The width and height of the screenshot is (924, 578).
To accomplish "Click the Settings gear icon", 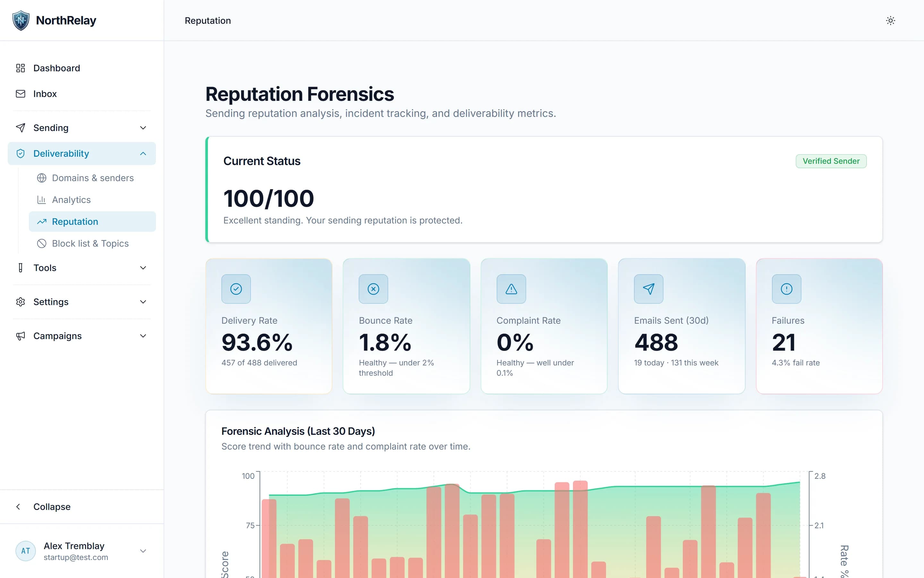I will pyautogui.click(x=21, y=302).
